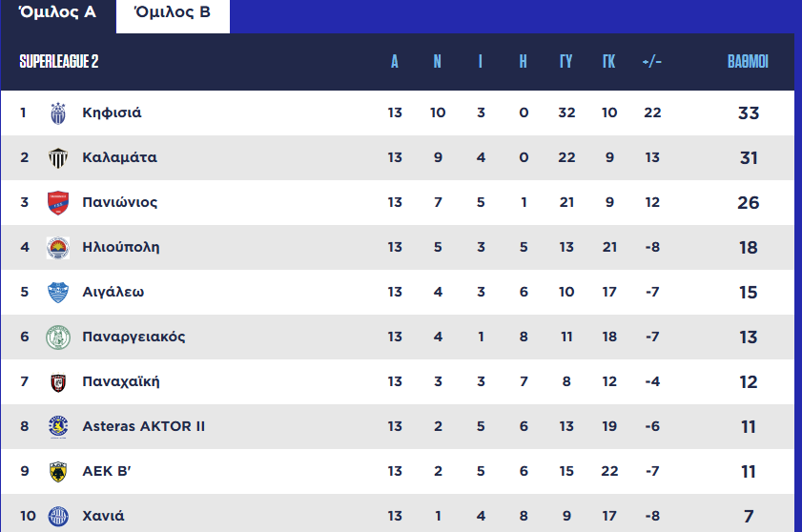Click the Παναργειακός green circular logo
The width and height of the screenshot is (802, 532).
(x=58, y=338)
